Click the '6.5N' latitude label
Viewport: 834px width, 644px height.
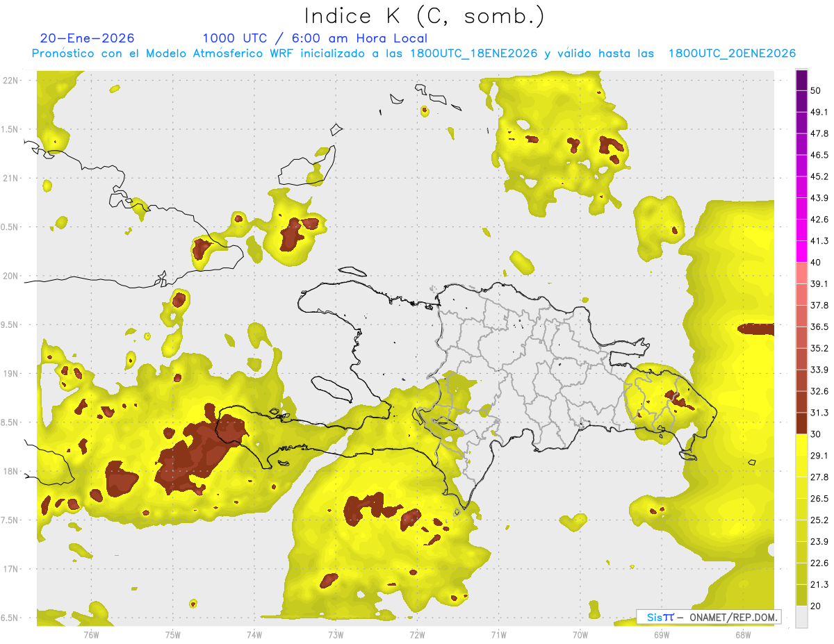click(10, 618)
